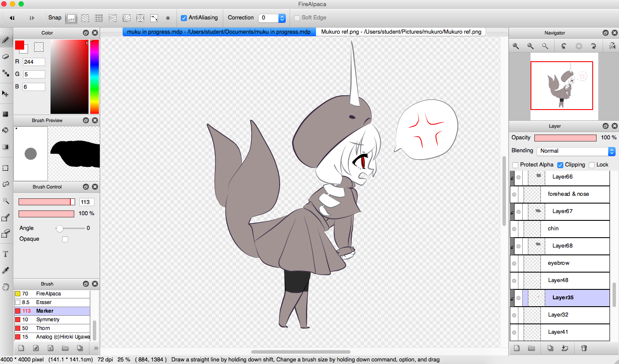
Task: Click the red foreground color swatch
Action: [19, 45]
